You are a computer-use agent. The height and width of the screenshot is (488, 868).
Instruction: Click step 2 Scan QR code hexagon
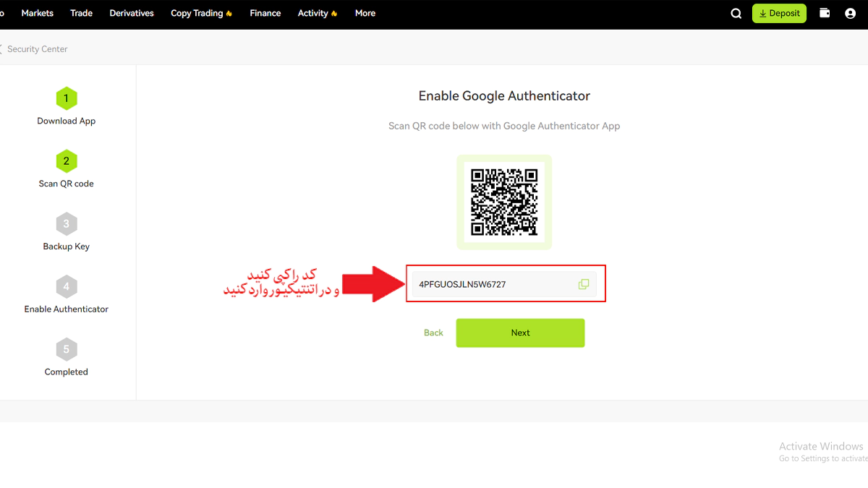coord(66,161)
